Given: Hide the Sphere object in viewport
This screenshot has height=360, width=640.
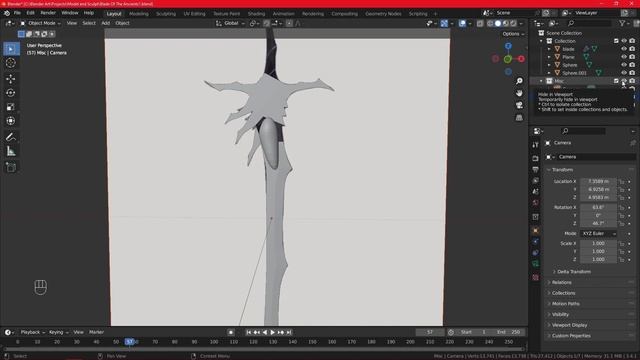Looking at the screenshot, I should [x=624, y=65].
